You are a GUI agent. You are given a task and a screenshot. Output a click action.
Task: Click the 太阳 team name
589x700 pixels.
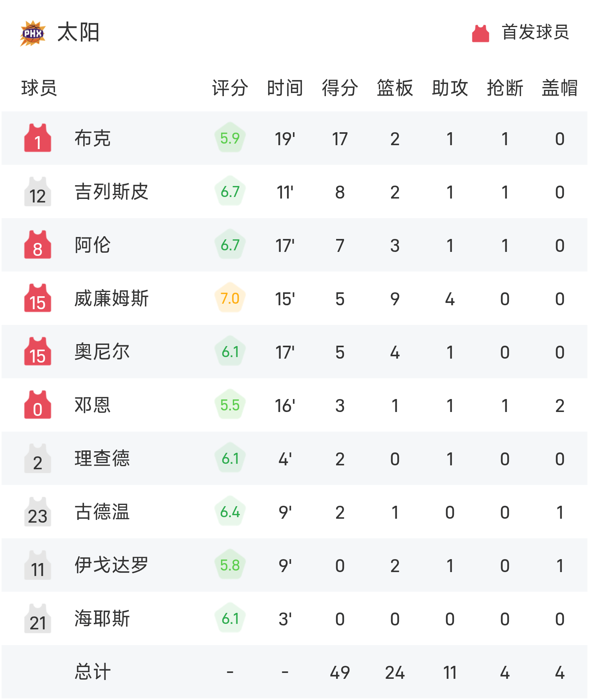(x=78, y=32)
